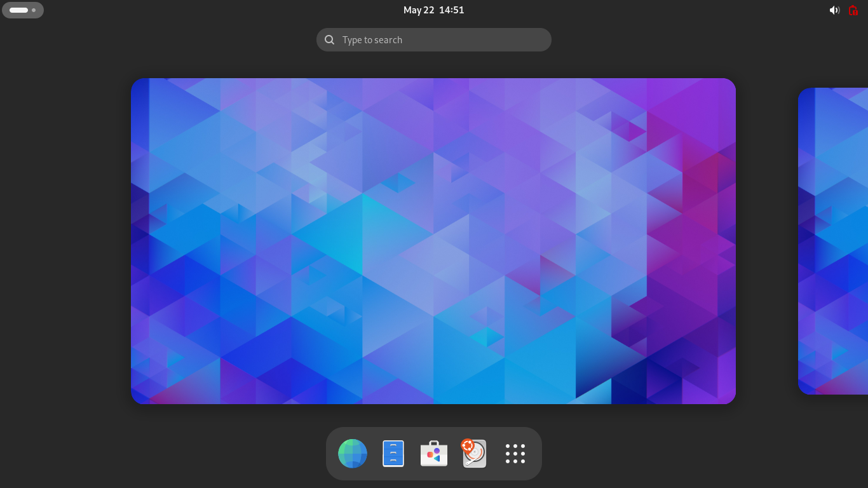Show all applications grid
Viewport: 868px width, 488px height.
pyautogui.click(x=515, y=454)
